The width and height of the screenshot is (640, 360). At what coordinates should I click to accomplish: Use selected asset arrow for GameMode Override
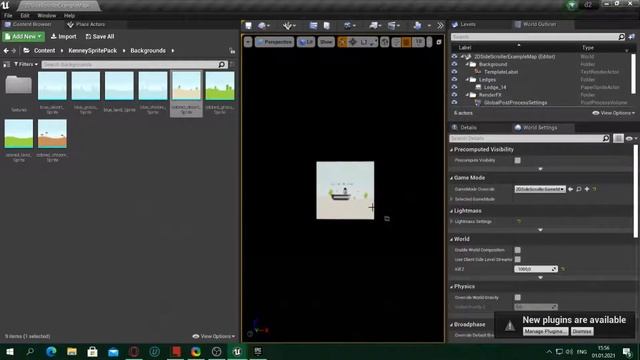[571, 189]
